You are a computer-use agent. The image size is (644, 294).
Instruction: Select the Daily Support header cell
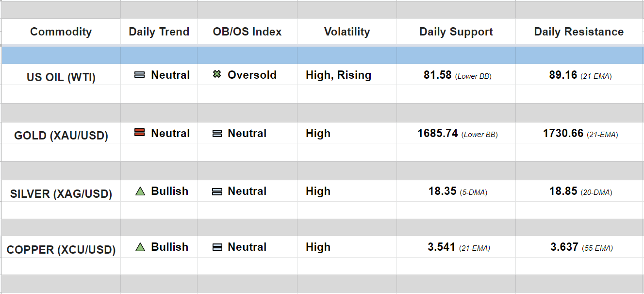point(456,32)
